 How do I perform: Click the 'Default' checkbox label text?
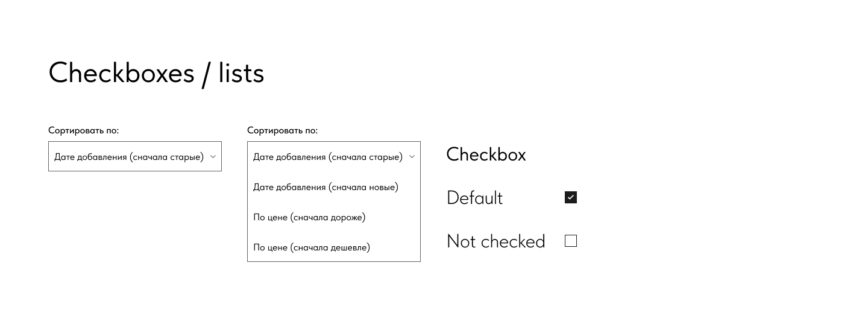tap(474, 198)
